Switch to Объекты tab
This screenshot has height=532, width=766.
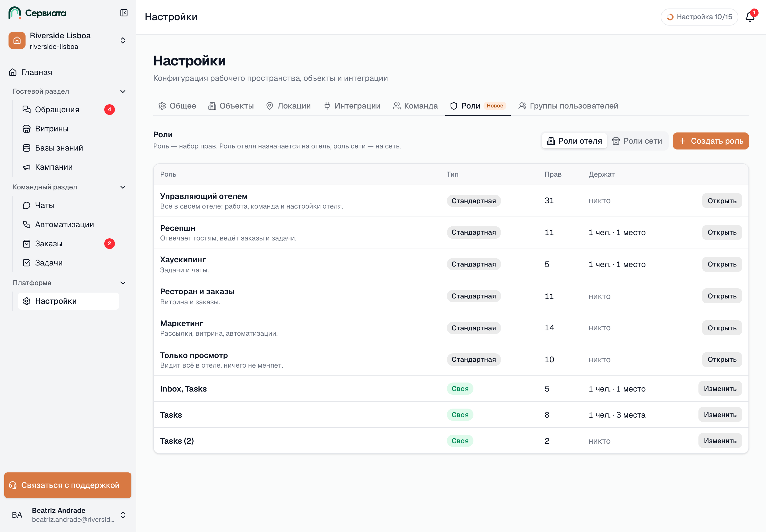[x=231, y=106]
